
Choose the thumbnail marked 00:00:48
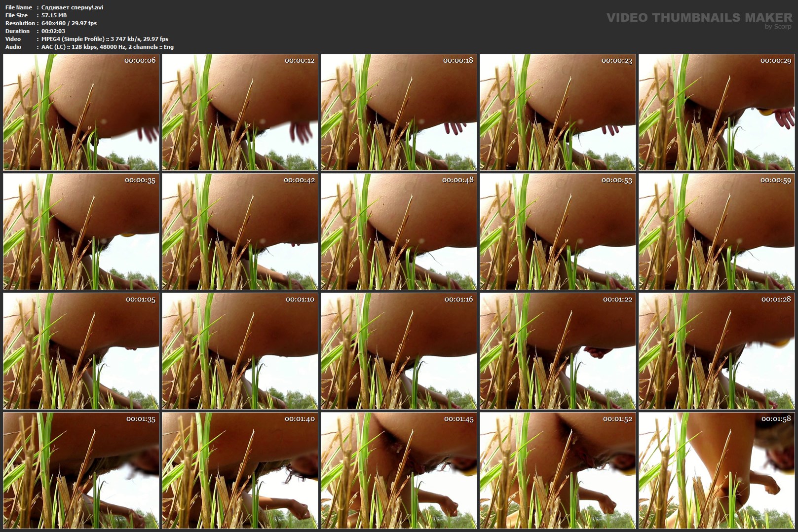click(x=399, y=231)
